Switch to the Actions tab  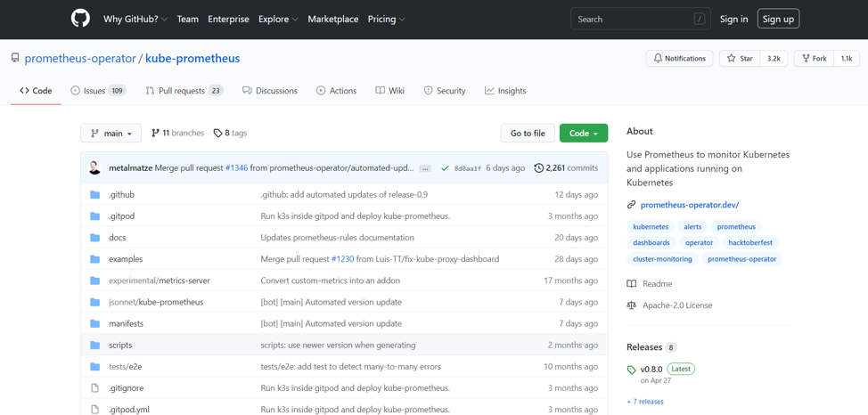tap(337, 91)
